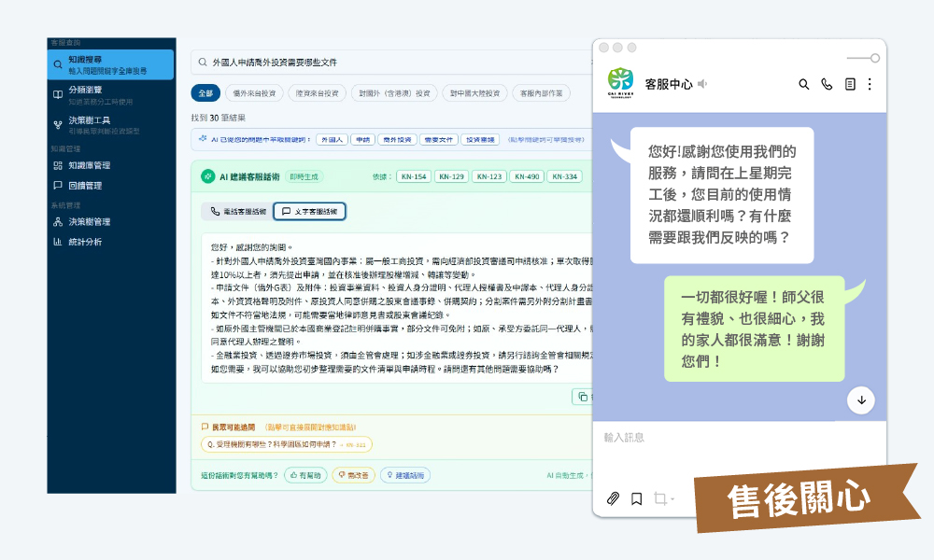Select the 陸資來台投資 filter chip
The width and height of the screenshot is (934, 560).
[317, 93]
